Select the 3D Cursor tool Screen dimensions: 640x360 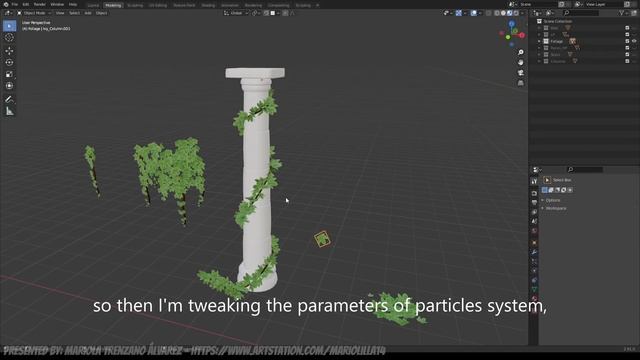9,38
